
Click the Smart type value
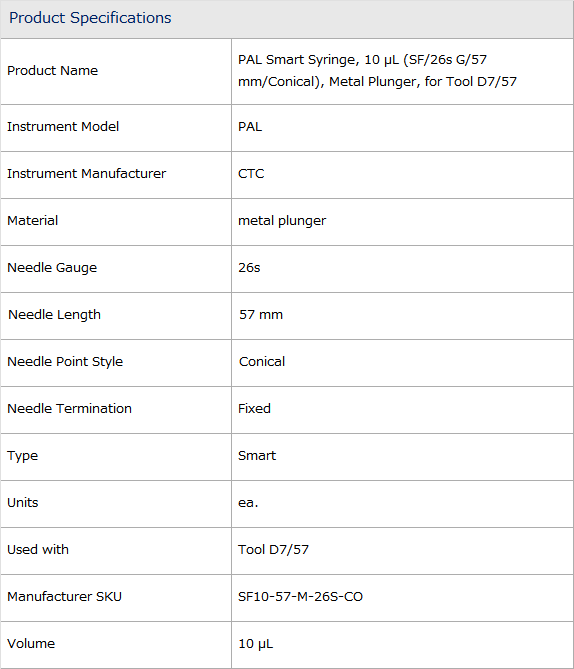(x=257, y=455)
